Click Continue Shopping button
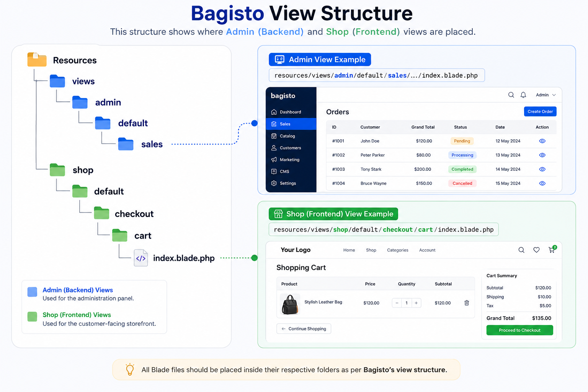Image resolution: width=588 pixels, height=392 pixels. (x=304, y=329)
